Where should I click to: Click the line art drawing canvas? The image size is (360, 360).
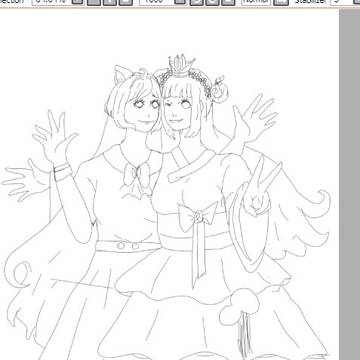coord(169,185)
